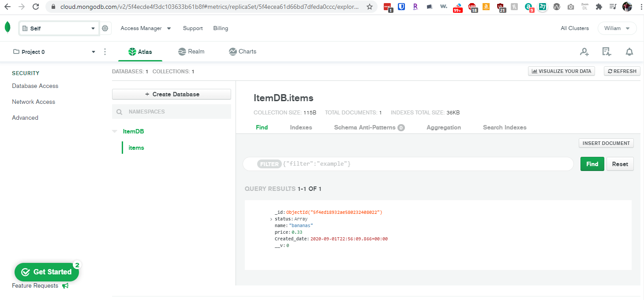Open Network Access in the sidebar
Image resolution: width=644 pixels, height=300 pixels.
point(34,102)
